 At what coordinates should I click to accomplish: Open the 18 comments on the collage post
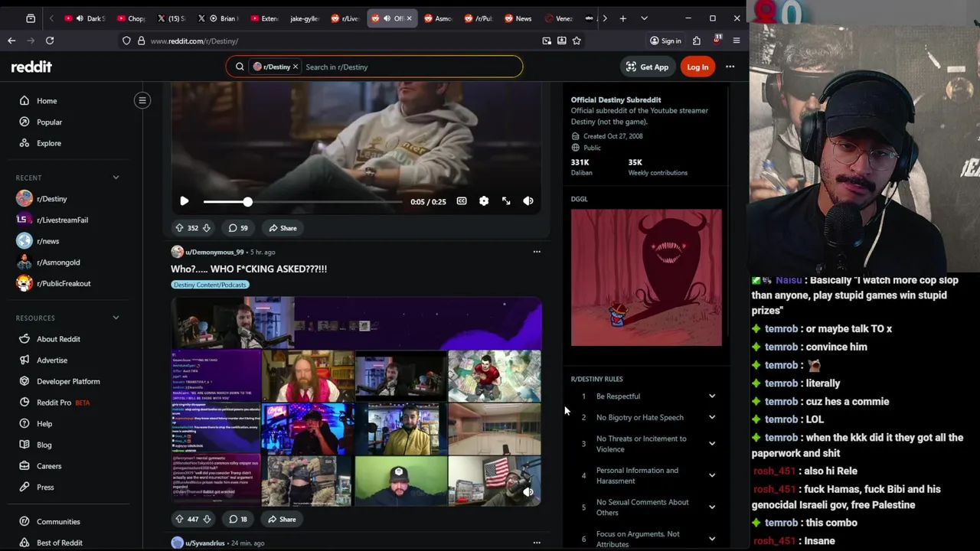tap(238, 519)
